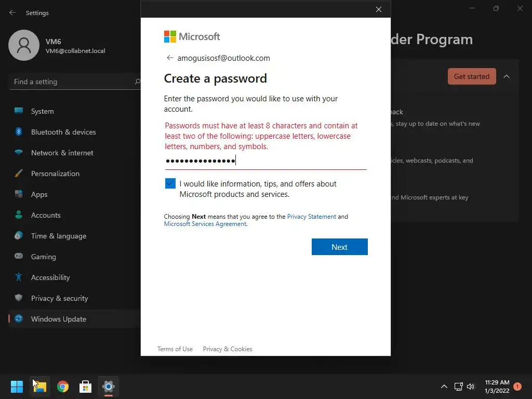Open the Microsoft Services Agreement link
Screen dimensions: 532x399
pos(205,224)
